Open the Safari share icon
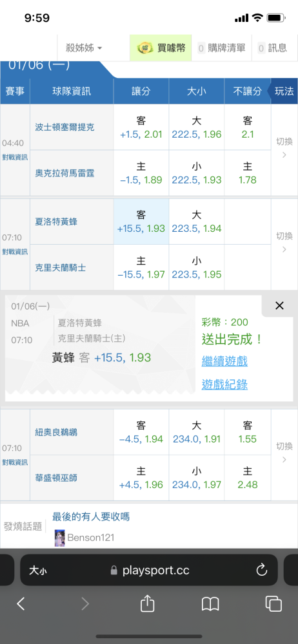Viewport: 298px width, 644px height. pyautogui.click(x=147, y=603)
